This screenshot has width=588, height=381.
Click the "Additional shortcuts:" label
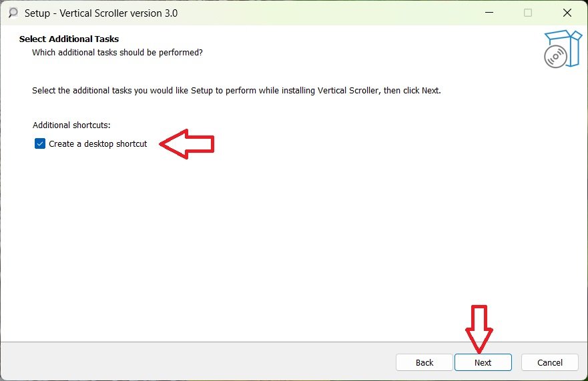[71, 125]
